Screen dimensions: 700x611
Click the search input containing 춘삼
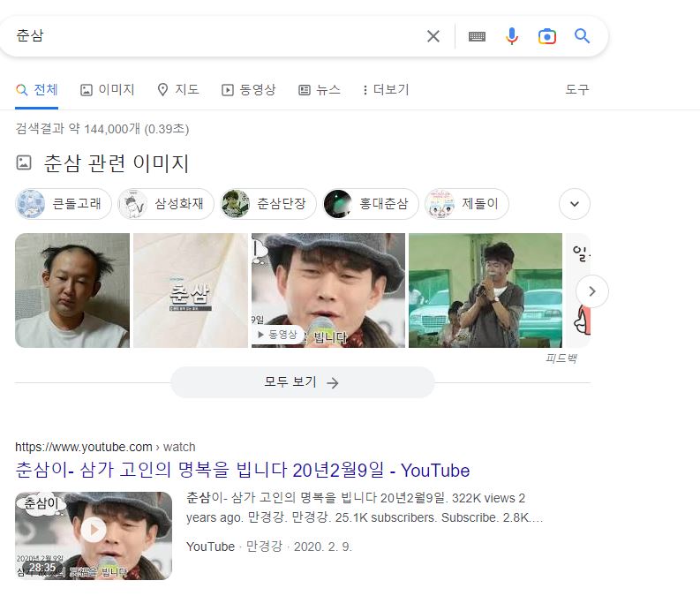pyautogui.click(x=215, y=35)
